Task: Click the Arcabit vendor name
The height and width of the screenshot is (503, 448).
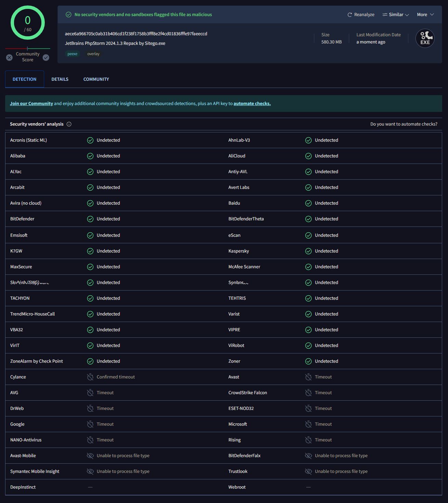Action: pyautogui.click(x=17, y=188)
